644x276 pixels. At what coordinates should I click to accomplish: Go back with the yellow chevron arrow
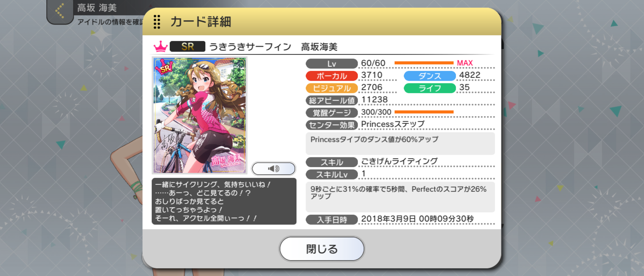pos(60,11)
